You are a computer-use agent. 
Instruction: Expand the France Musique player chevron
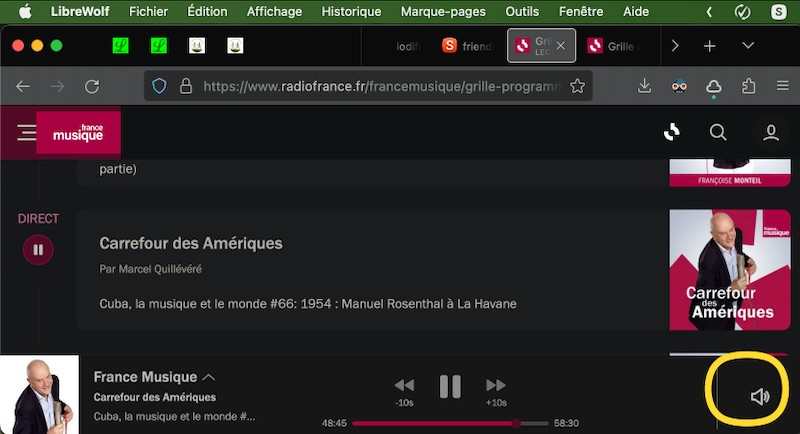coord(209,377)
